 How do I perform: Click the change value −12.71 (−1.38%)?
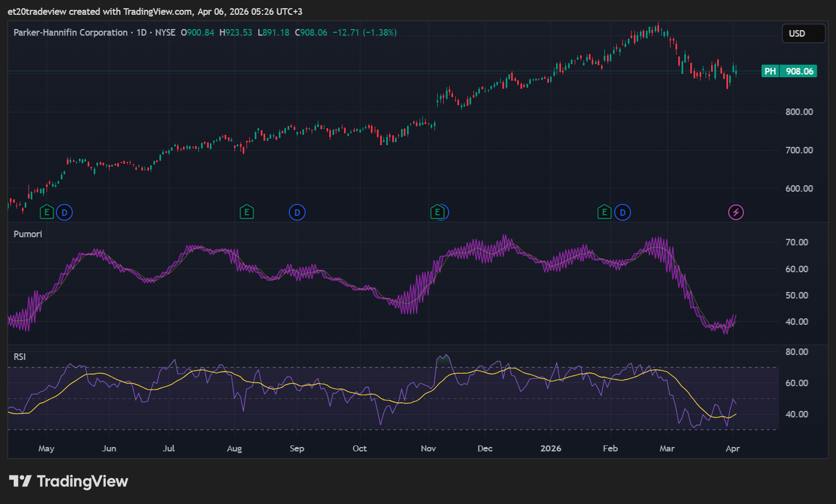(x=365, y=32)
